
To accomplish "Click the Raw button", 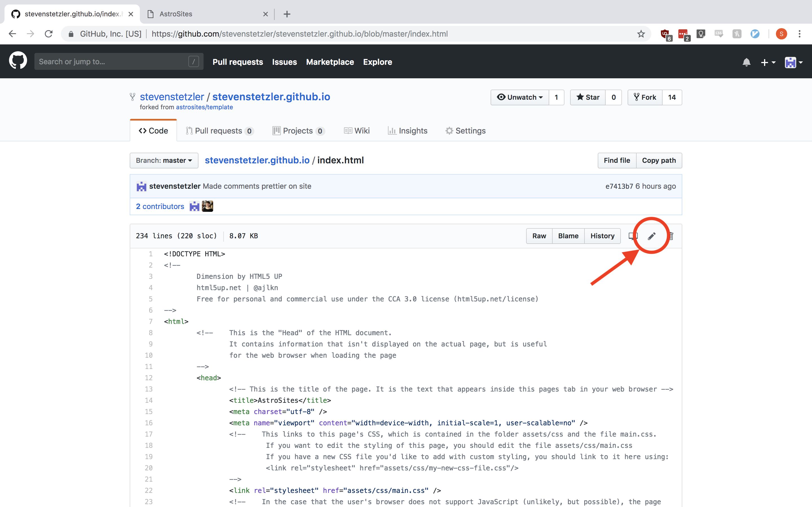I will (x=539, y=236).
